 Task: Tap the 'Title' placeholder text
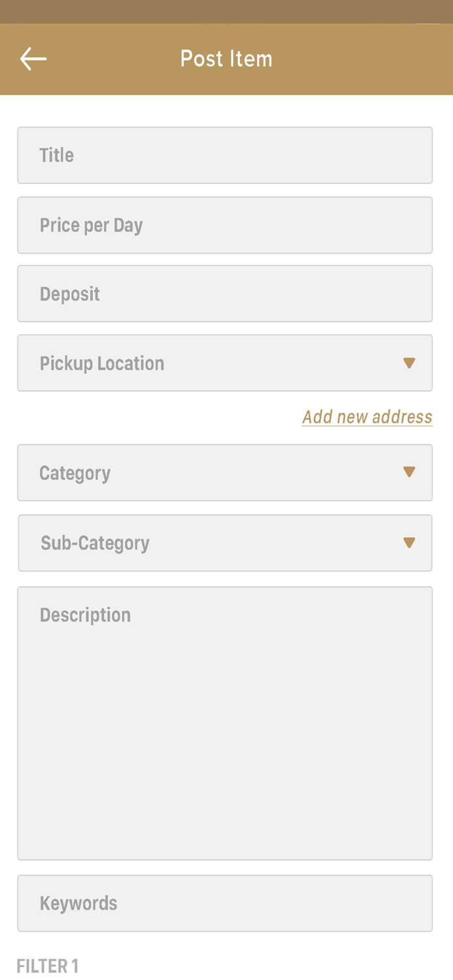[57, 155]
